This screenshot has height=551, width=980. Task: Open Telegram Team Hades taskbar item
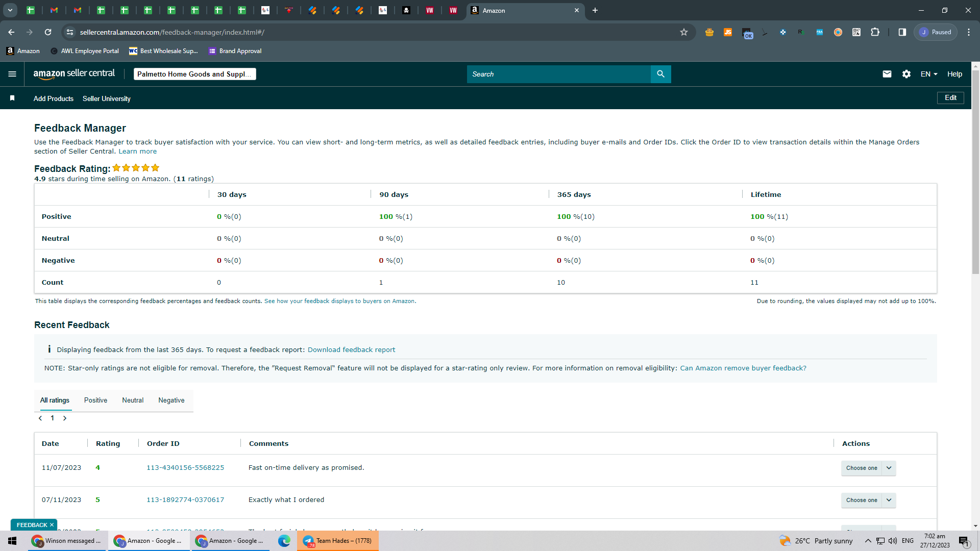click(338, 541)
